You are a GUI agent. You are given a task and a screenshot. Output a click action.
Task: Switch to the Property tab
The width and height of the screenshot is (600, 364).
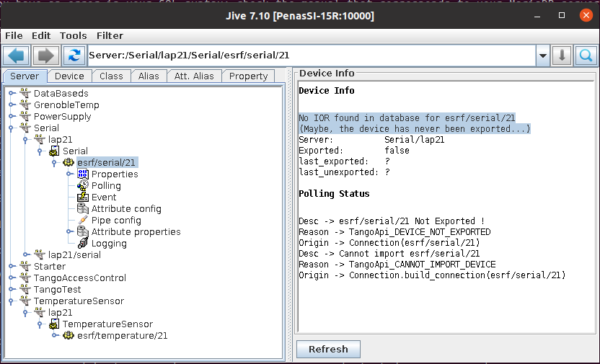248,76
